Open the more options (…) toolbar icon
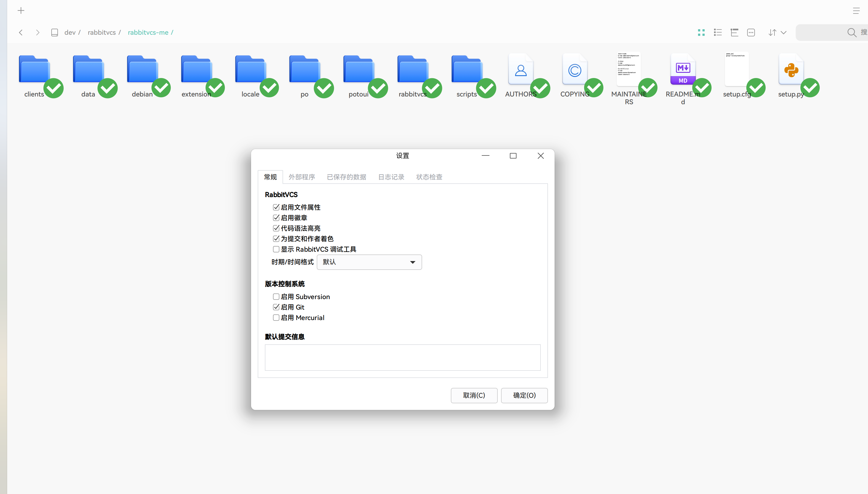This screenshot has height=494, width=868. [750, 32]
